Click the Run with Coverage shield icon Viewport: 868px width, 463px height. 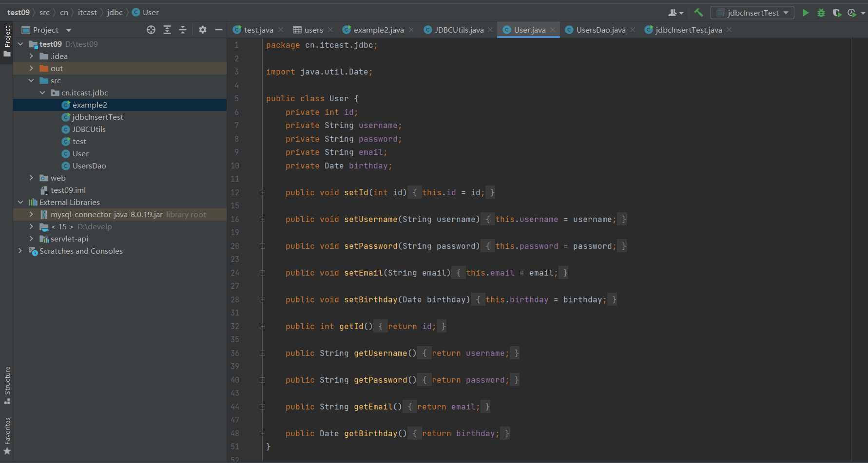tap(837, 13)
